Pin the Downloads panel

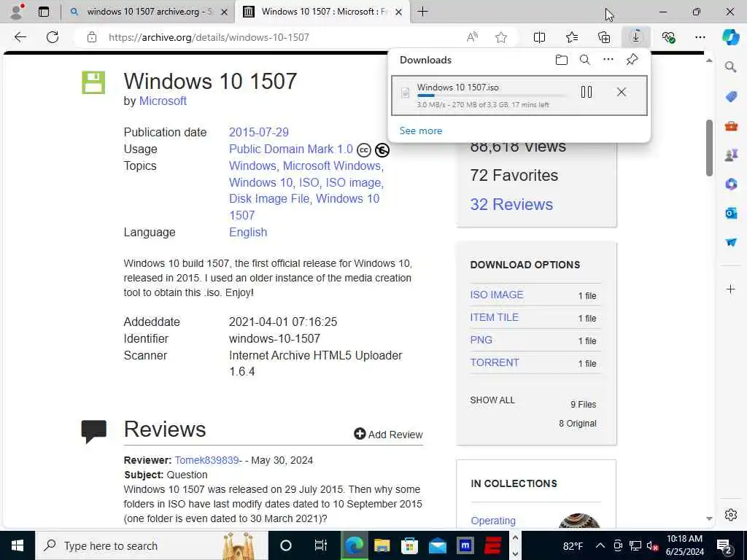tap(632, 60)
